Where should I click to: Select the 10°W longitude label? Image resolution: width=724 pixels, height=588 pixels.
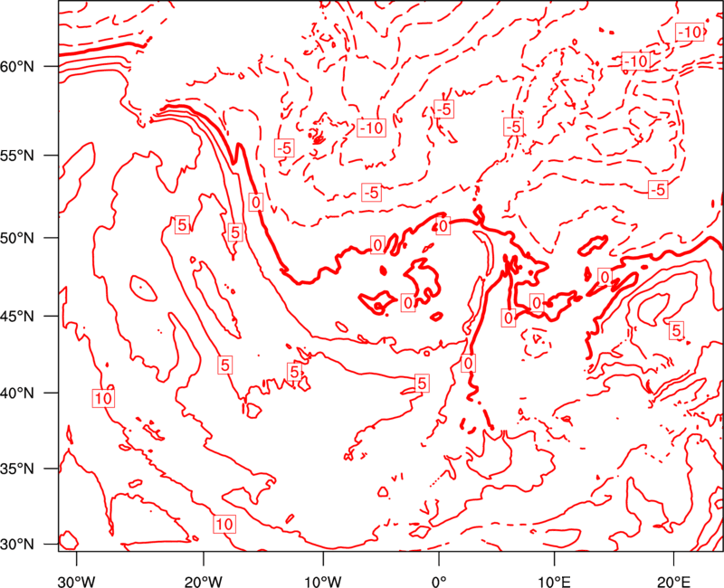coord(323,582)
